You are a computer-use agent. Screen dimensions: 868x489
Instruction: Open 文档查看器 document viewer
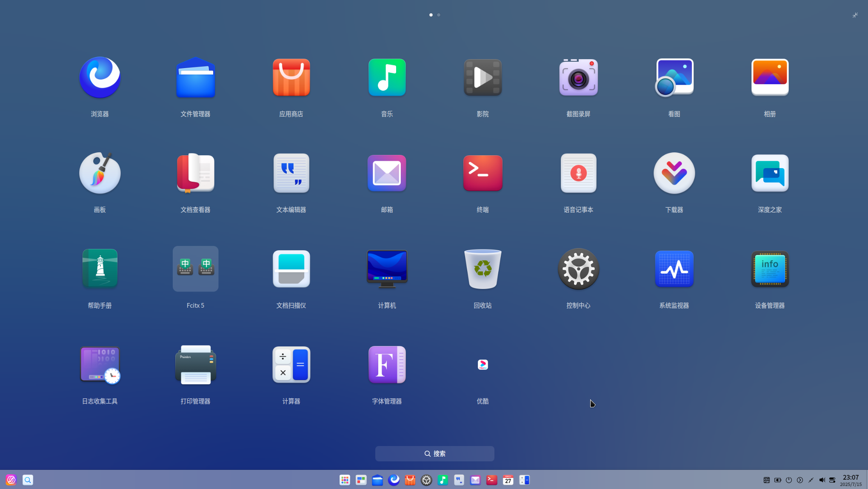coord(195,173)
